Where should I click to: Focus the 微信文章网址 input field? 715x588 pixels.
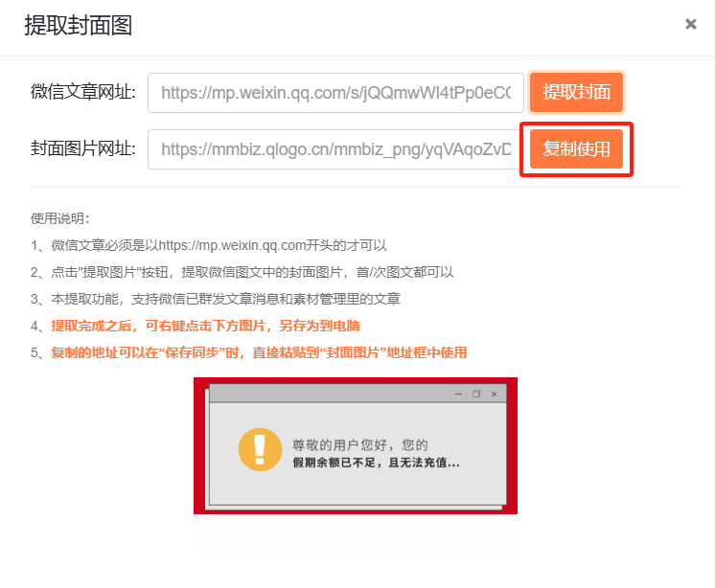[335, 93]
